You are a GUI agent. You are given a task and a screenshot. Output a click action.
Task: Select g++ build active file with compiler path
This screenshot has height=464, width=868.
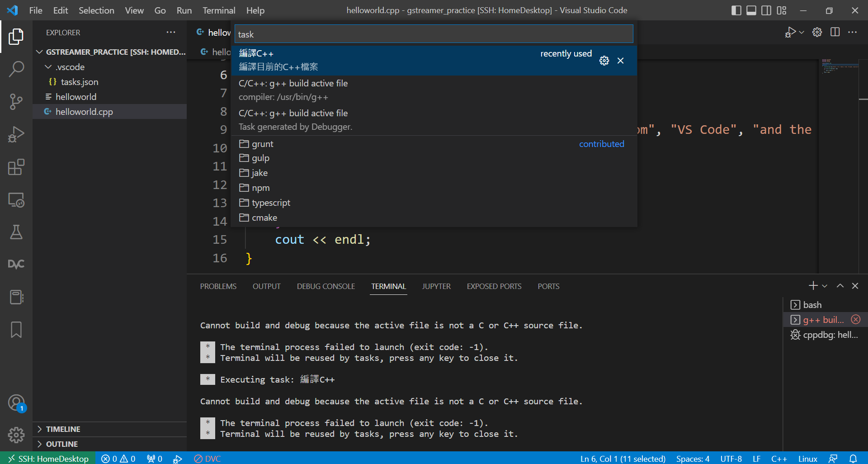coord(434,90)
